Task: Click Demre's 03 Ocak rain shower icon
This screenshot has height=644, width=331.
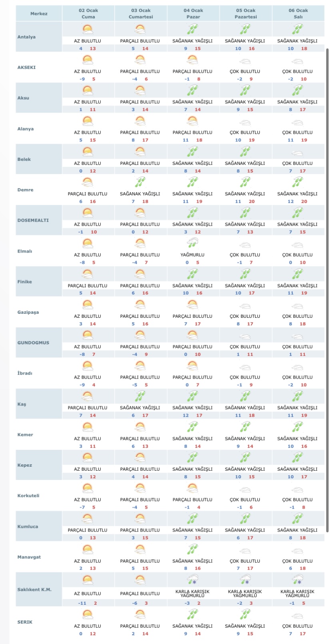Action: (x=140, y=183)
